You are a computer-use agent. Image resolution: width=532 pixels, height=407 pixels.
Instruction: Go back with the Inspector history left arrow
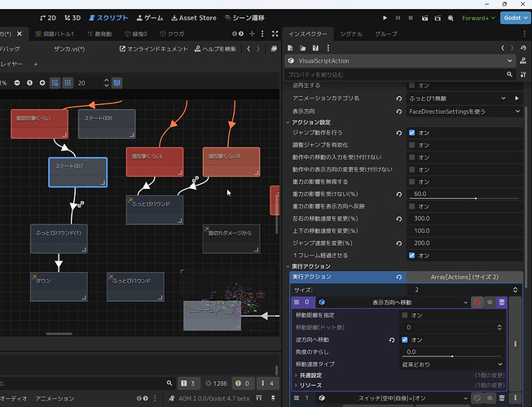coord(503,48)
